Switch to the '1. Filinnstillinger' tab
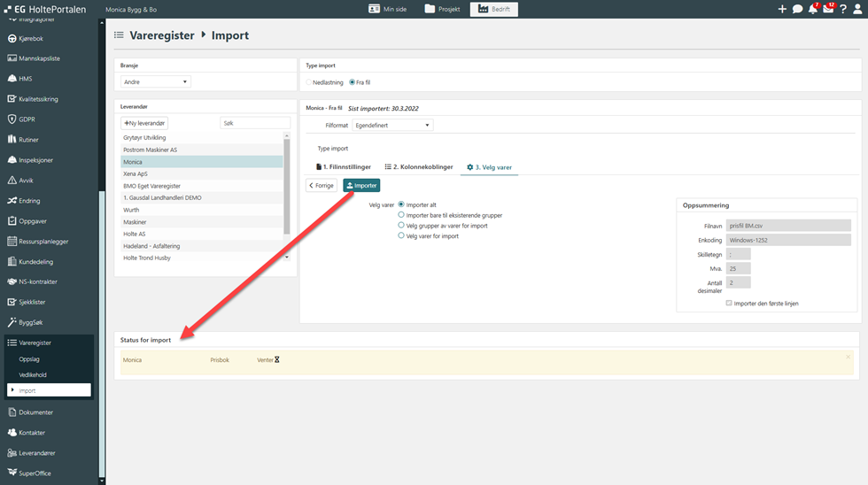The image size is (868, 485). 343,167
